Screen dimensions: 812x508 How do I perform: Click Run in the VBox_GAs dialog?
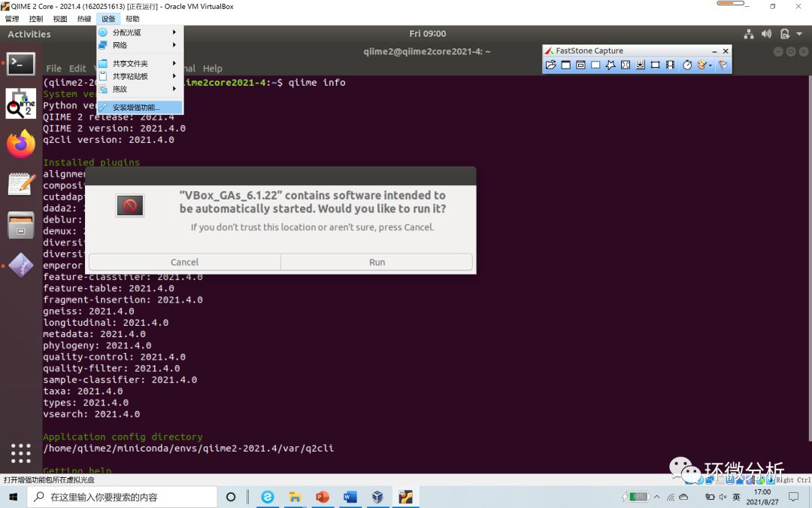coord(377,263)
